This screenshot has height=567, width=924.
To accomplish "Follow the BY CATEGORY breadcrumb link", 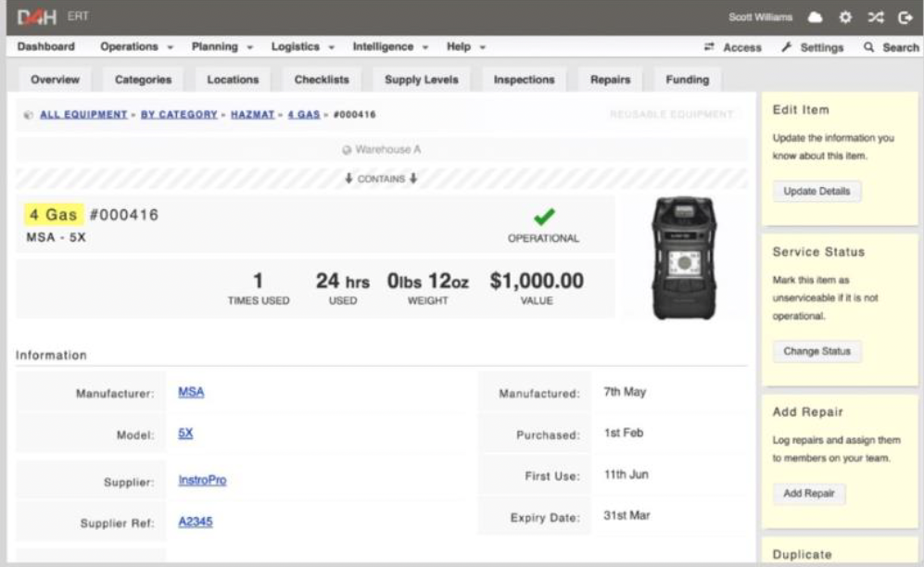I will click(x=179, y=115).
